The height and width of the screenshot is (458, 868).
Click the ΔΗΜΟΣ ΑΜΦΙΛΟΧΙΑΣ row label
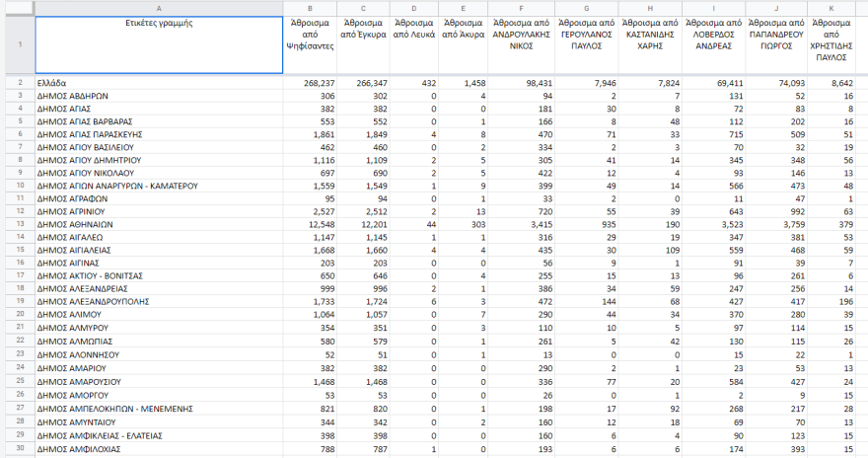point(159,449)
